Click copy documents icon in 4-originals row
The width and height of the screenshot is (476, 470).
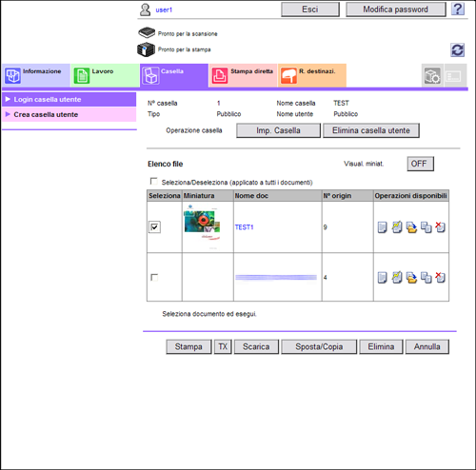click(426, 278)
